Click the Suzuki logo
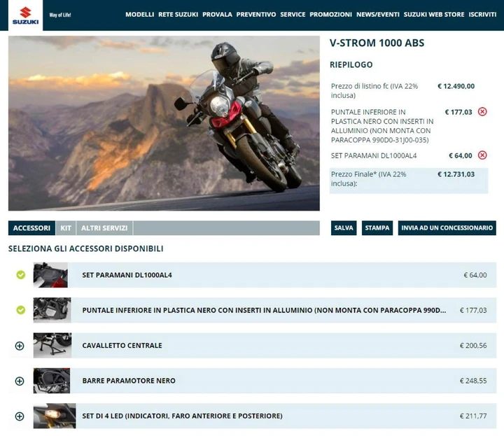This screenshot has width=504, height=436. pos(25,15)
